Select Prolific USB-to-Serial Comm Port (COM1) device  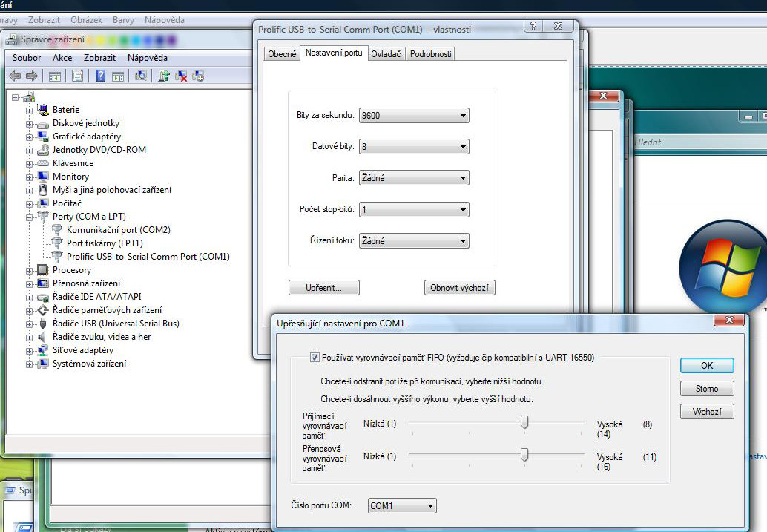(148, 257)
